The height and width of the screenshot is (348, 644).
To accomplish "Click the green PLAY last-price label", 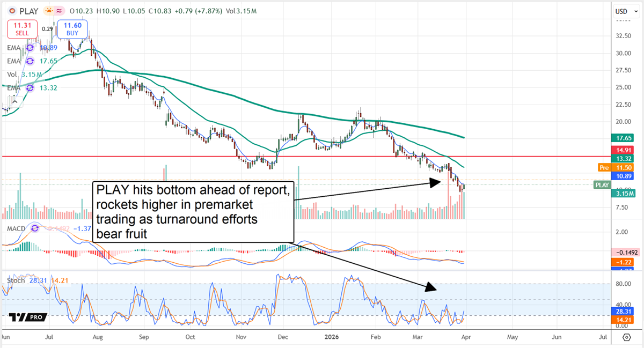I will pos(602,185).
